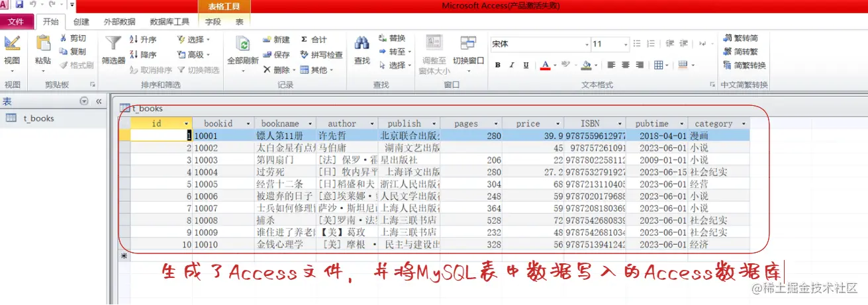
Task: Click 合计 (Totals) sigma button
Action: (314, 40)
